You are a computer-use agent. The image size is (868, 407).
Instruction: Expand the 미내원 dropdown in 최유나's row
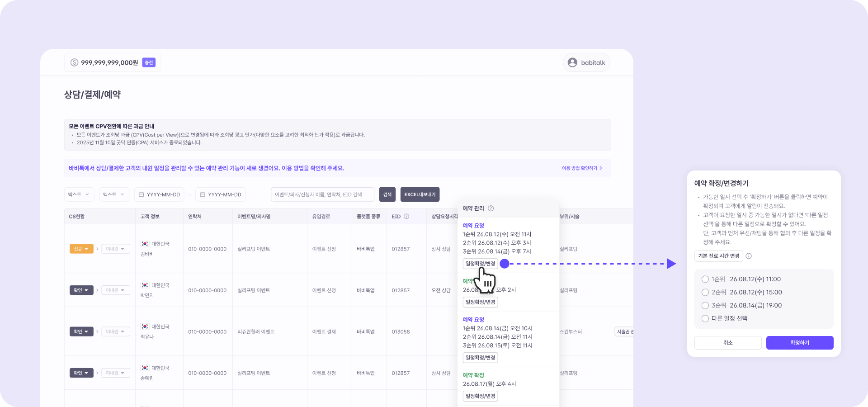click(116, 331)
